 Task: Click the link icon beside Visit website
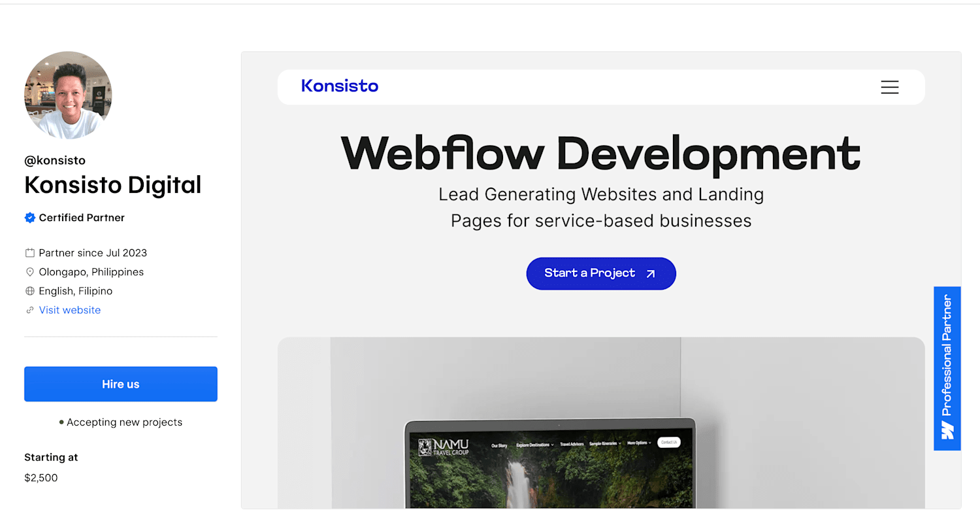point(29,310)
